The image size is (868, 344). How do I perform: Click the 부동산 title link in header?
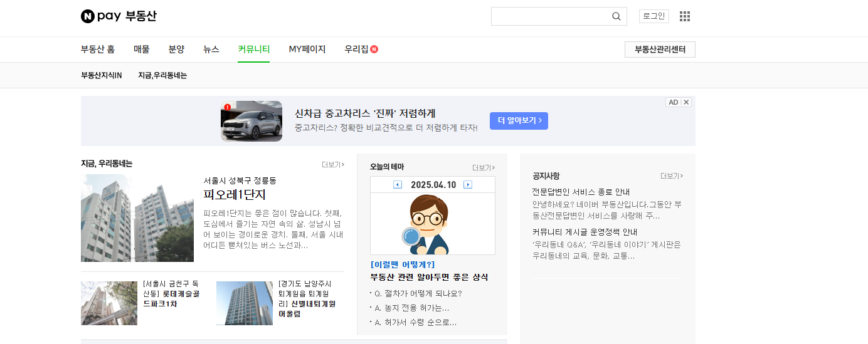141,16
